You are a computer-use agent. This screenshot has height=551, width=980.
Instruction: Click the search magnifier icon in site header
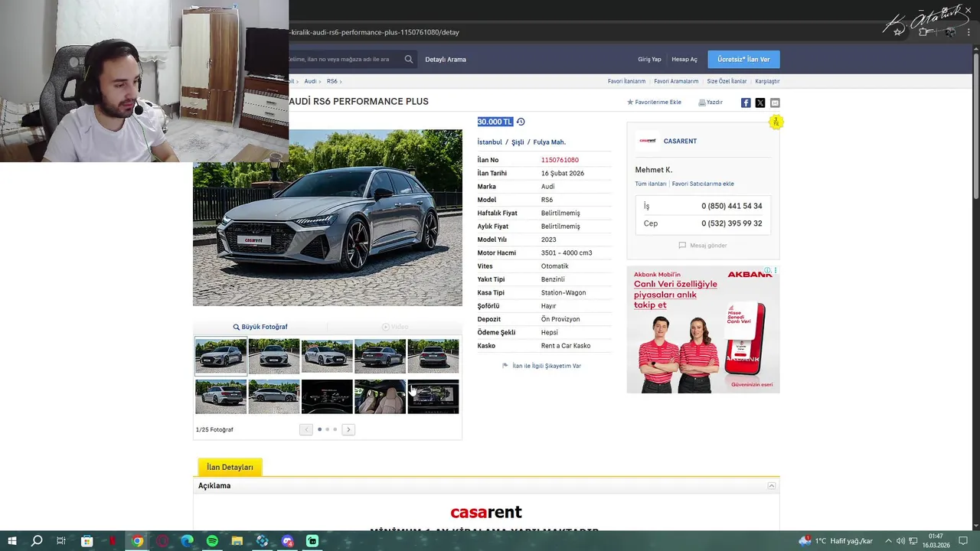[x=409, y=59]
